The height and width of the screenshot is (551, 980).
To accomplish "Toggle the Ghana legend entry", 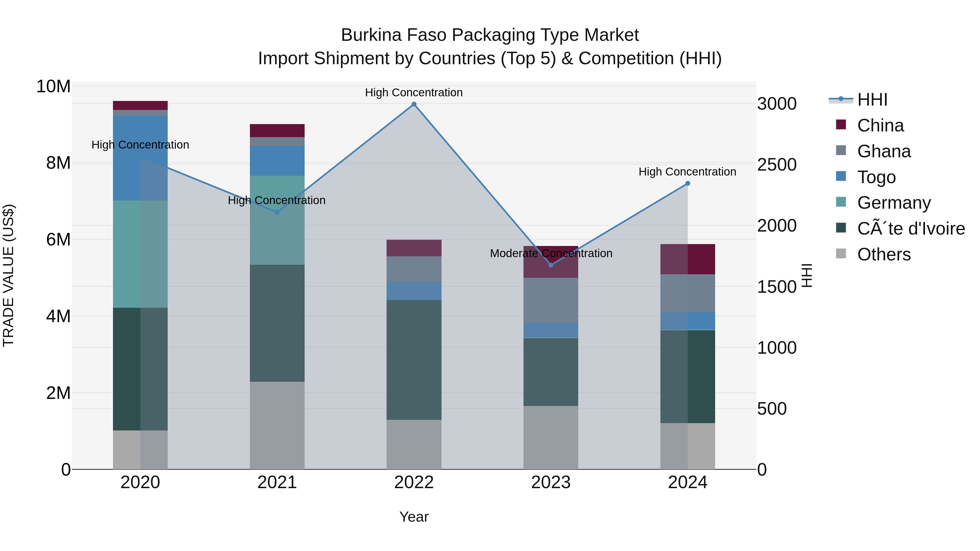I will point(873,151).
